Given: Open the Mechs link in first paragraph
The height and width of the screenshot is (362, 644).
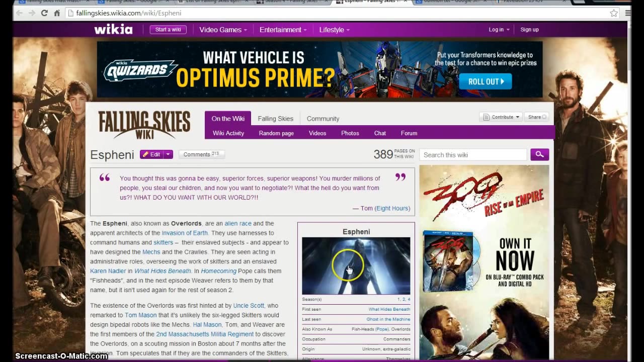Looking at the screenshot, I should (151, 252).
